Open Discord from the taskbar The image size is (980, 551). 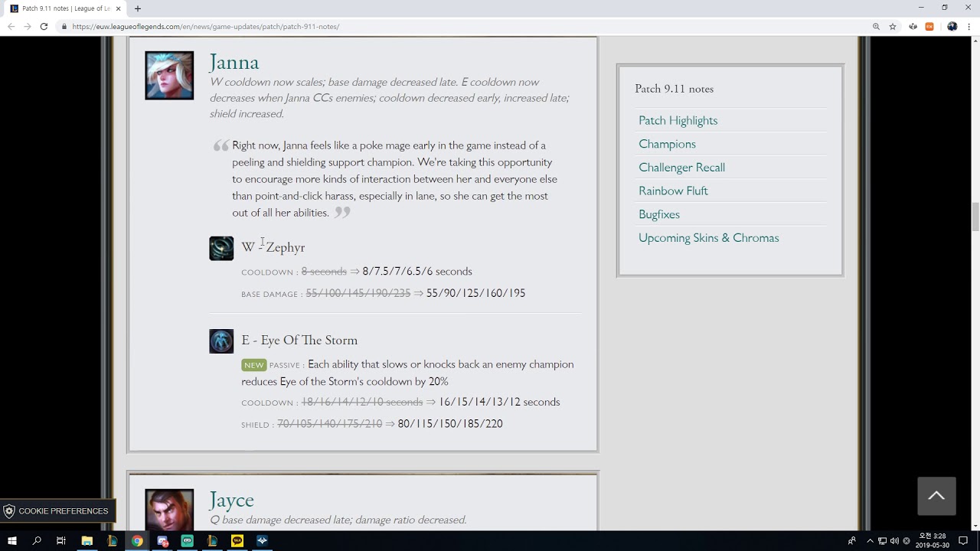coord(162,541)
